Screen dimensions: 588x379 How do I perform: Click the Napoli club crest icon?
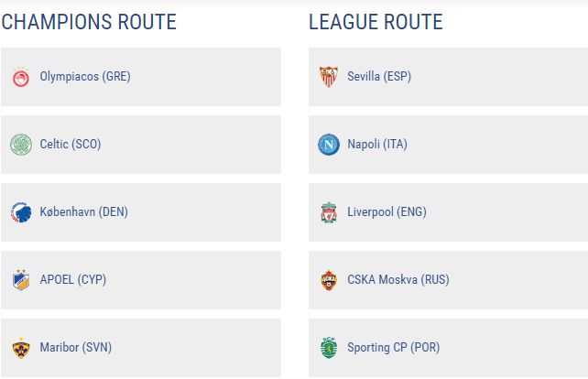(328, 145)
